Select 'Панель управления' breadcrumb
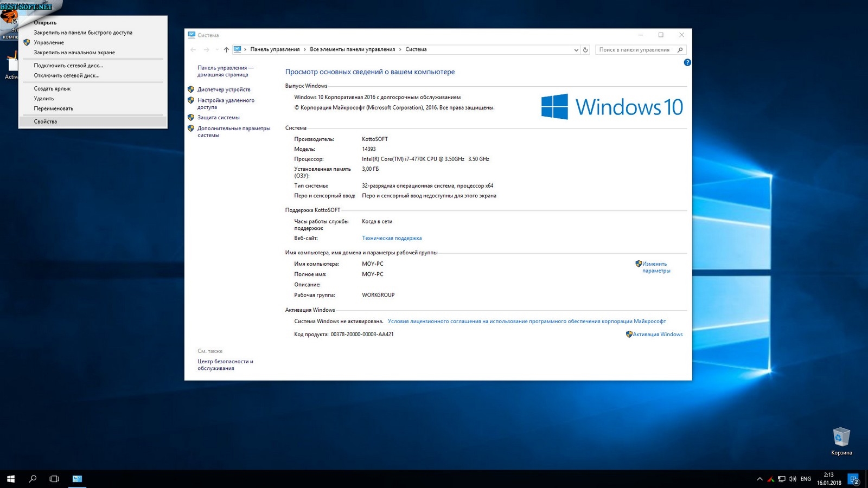 pos(275,49)
